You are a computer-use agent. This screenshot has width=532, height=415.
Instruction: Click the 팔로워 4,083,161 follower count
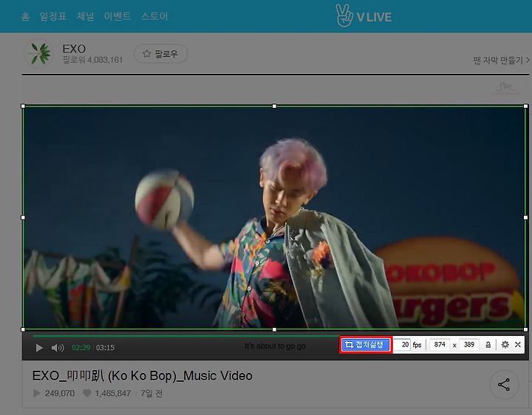point(92,60)
